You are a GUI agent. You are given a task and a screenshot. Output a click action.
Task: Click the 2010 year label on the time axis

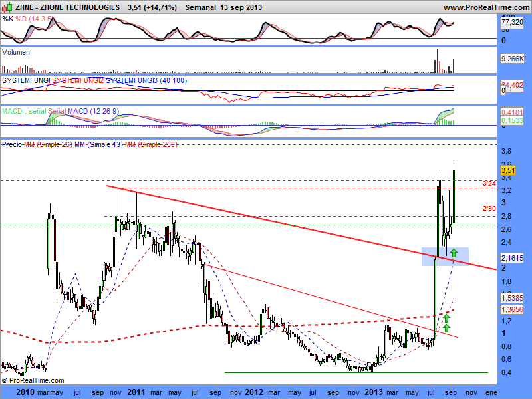point(25,392)
